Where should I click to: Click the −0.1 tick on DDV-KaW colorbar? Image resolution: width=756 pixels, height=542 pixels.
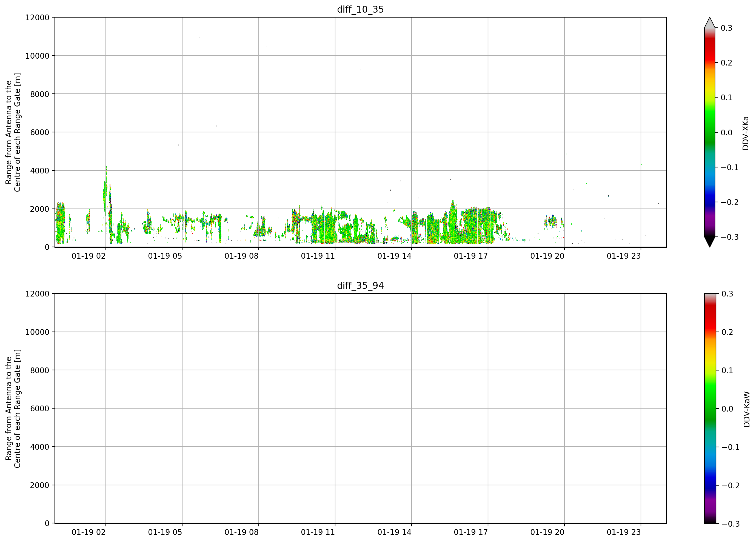(730, 447)
